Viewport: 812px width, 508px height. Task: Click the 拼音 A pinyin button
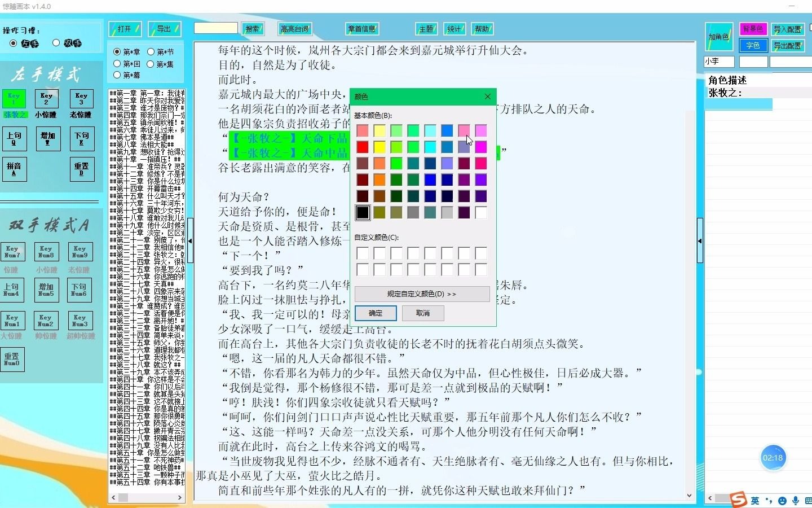coord(14,169)
